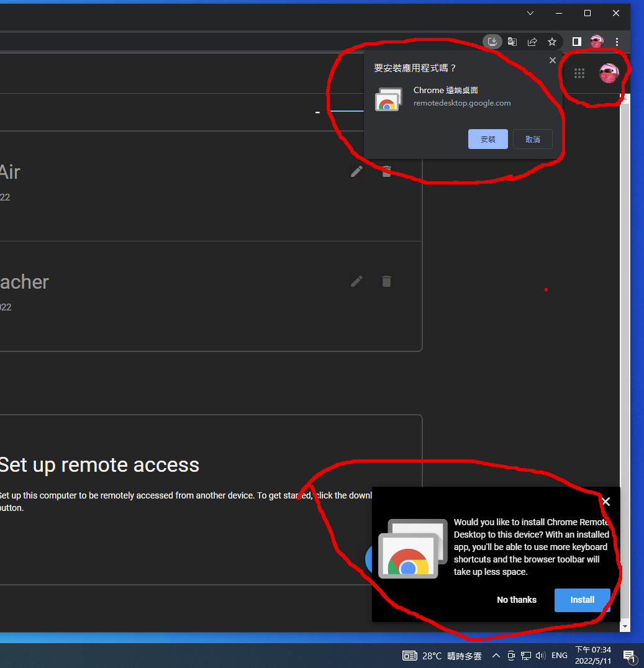
Task: Open Chrome's three-dot menu
Action: 617,42
